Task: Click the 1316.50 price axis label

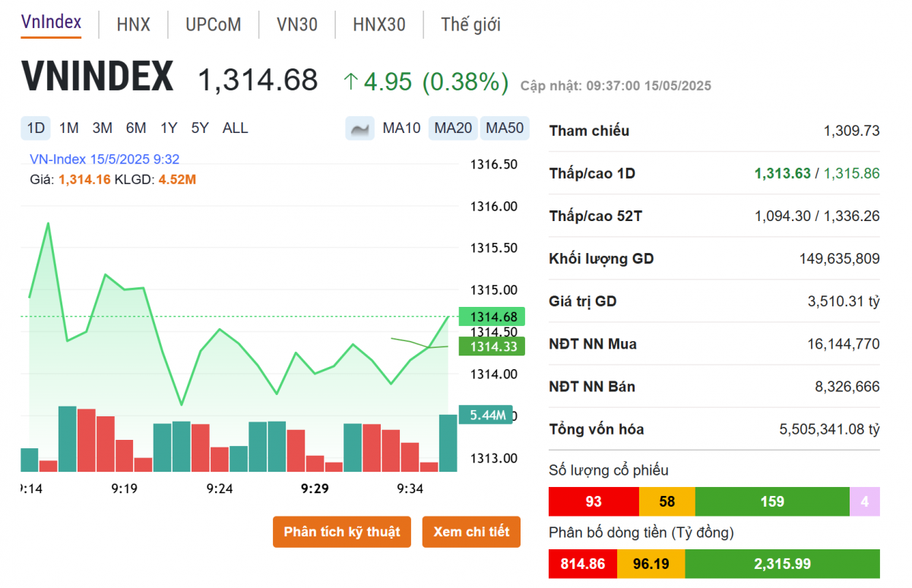Action: (x=494, y=165)
